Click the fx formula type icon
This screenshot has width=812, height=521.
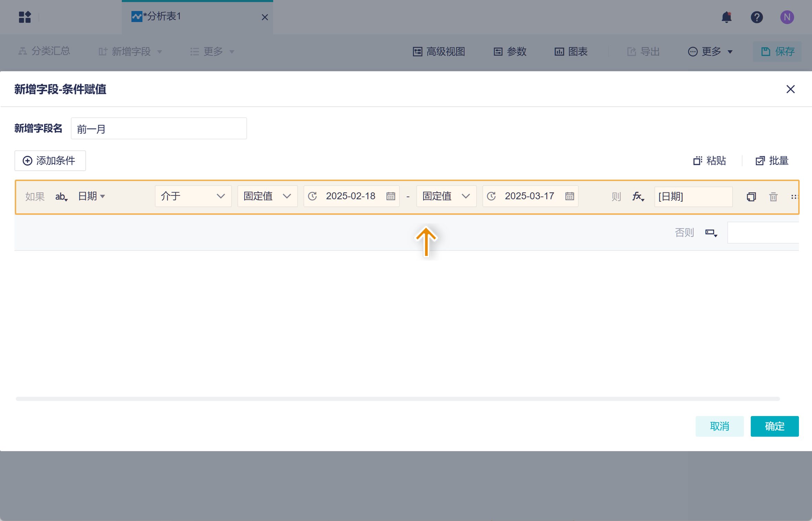pos(638,196)
